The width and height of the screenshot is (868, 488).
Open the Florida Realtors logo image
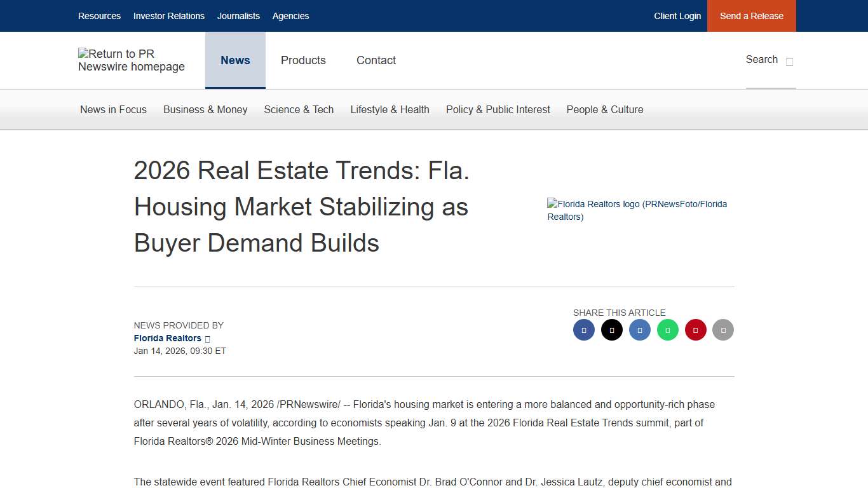point(637,210)
